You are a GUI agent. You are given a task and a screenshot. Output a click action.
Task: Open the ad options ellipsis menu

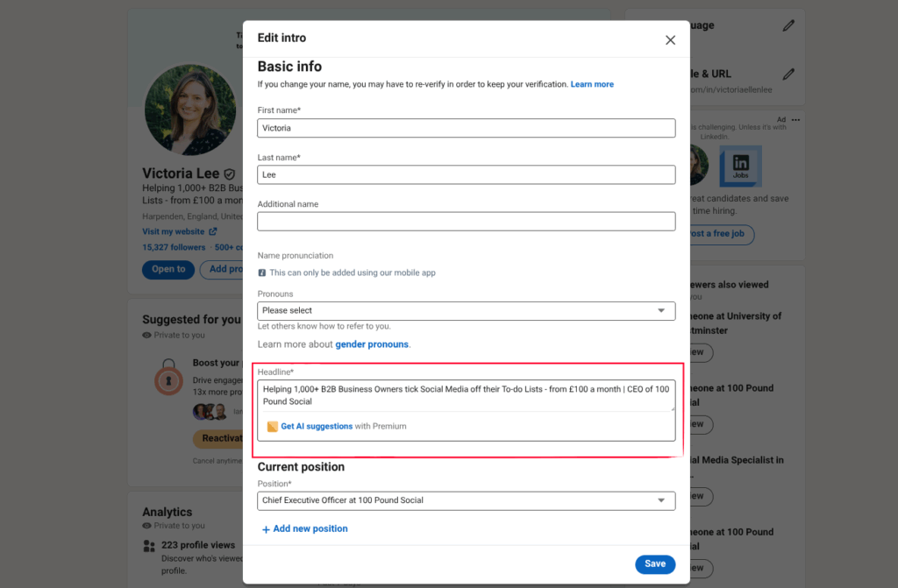(x=795, y=119)
